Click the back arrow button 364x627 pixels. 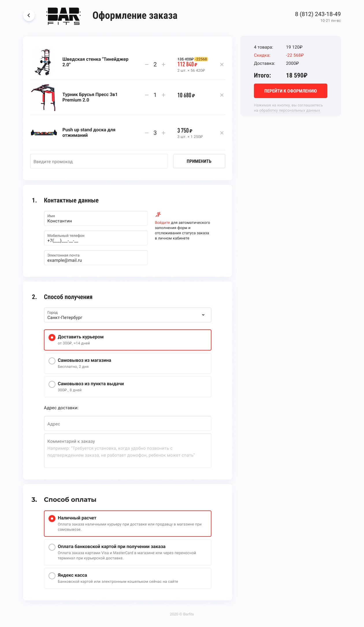tap(29, 15)
